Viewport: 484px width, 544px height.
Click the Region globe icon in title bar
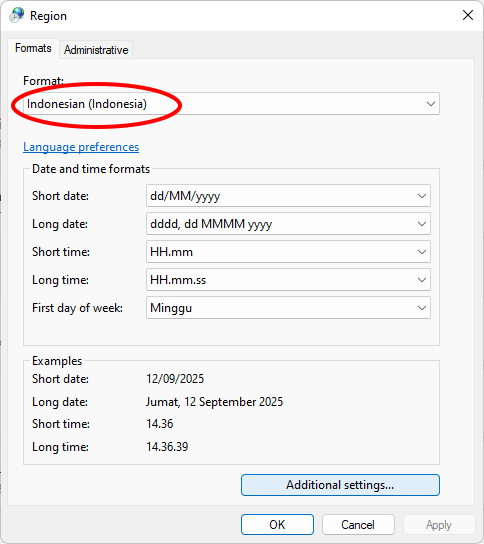(x=16, y=15)
